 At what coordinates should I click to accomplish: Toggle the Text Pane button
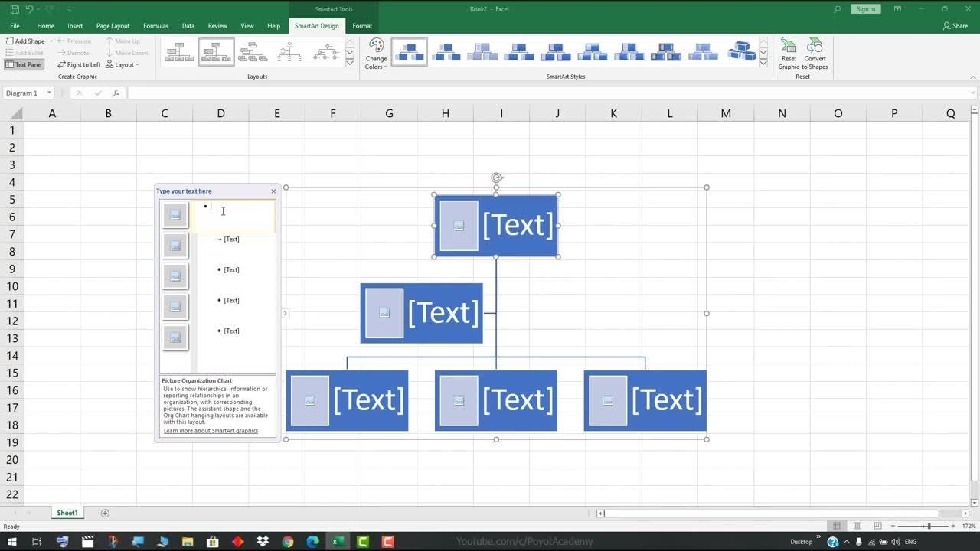pyautogui.click(x=24, y=64)
